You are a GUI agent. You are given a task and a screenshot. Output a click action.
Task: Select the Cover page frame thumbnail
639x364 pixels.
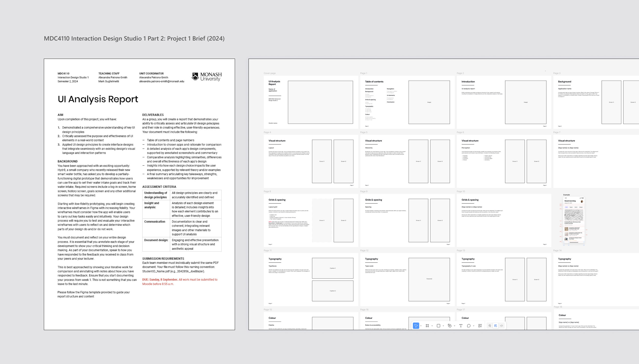point(310,102)
